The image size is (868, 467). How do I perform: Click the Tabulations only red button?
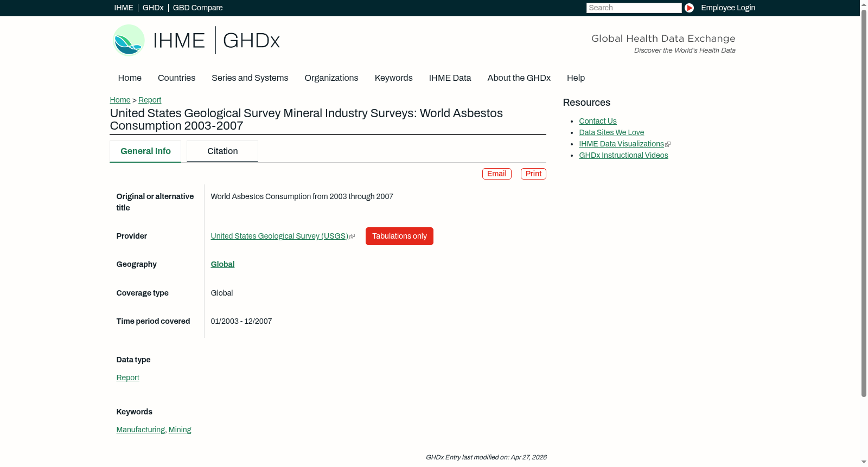(399, 236)
